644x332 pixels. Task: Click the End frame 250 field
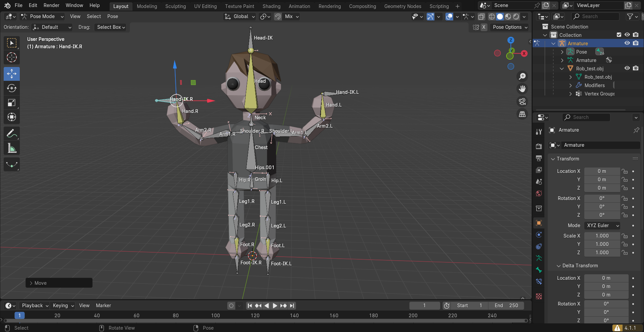[506, 306]
